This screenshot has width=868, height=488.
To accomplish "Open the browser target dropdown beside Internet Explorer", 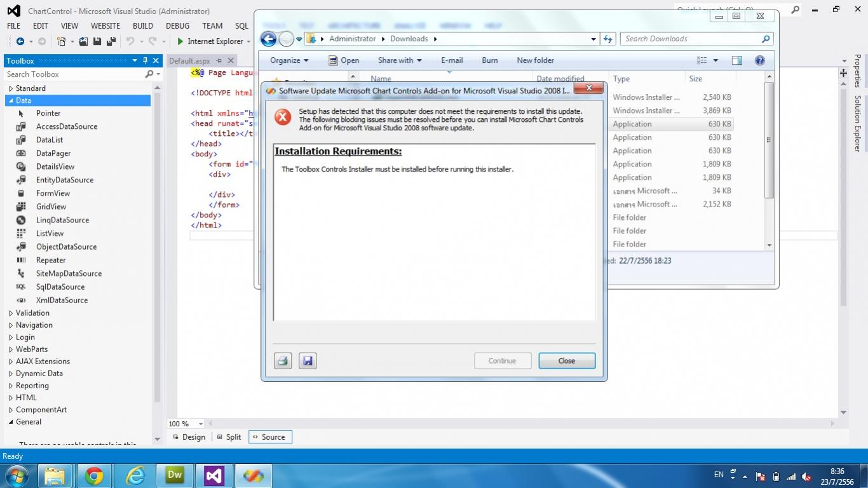I will (248, 41).
